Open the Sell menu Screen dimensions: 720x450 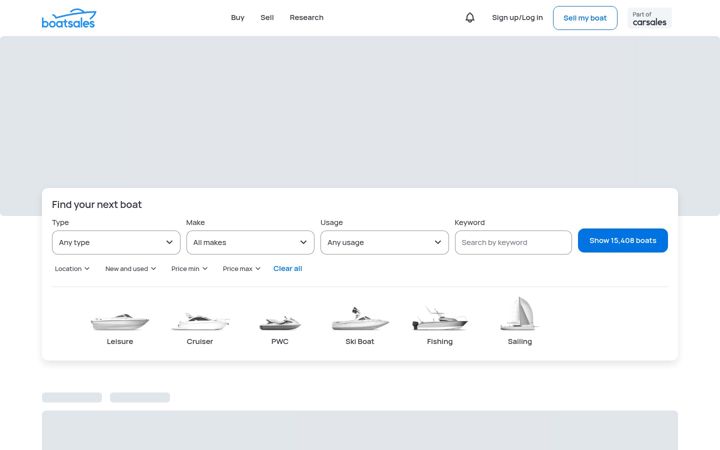(267, 17)
